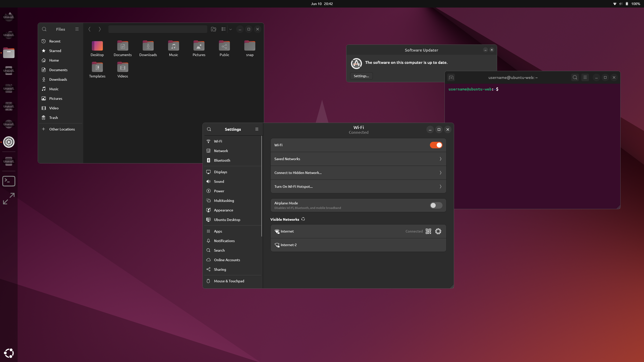
Task: Go back in Files navigation
Action: click(90, 29)
